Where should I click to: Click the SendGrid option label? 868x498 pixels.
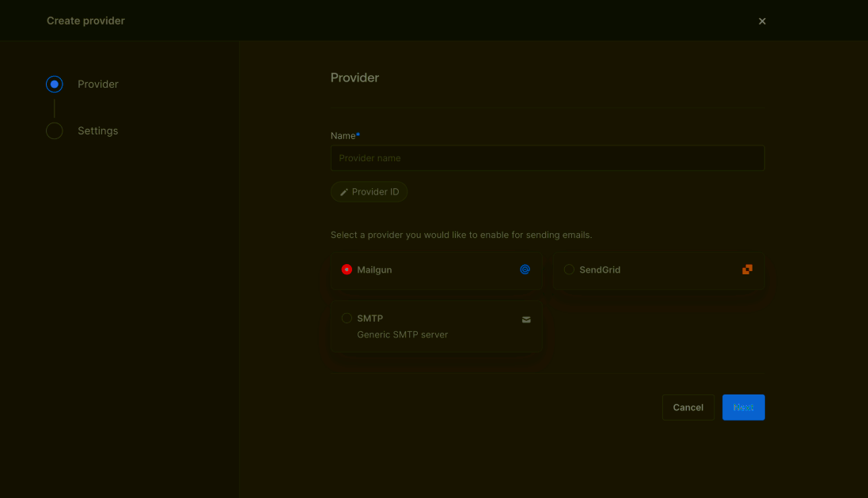[x=600, y=270]
